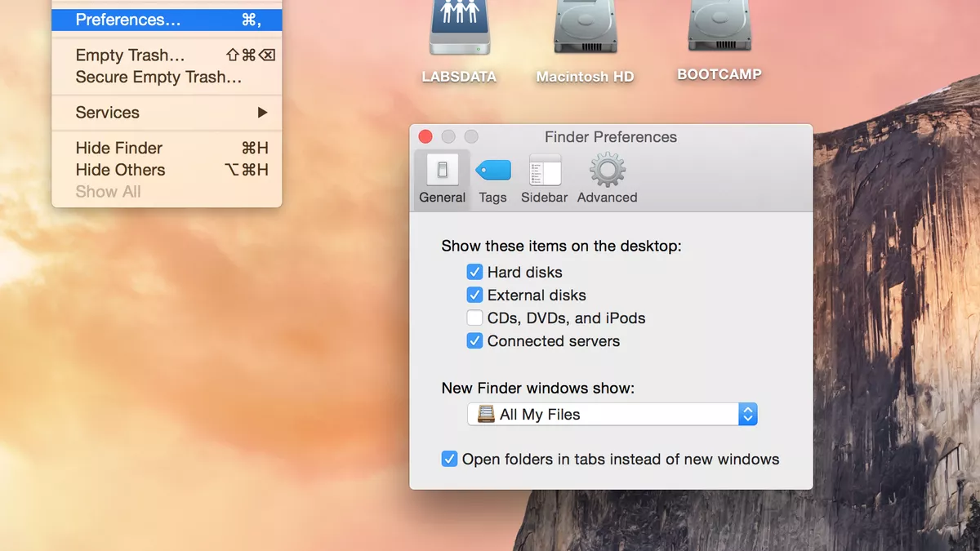This screenshot has width=980, height=551.
Task: Open the Advanced preferences gear icon
Action: click(x=608, y=170)
